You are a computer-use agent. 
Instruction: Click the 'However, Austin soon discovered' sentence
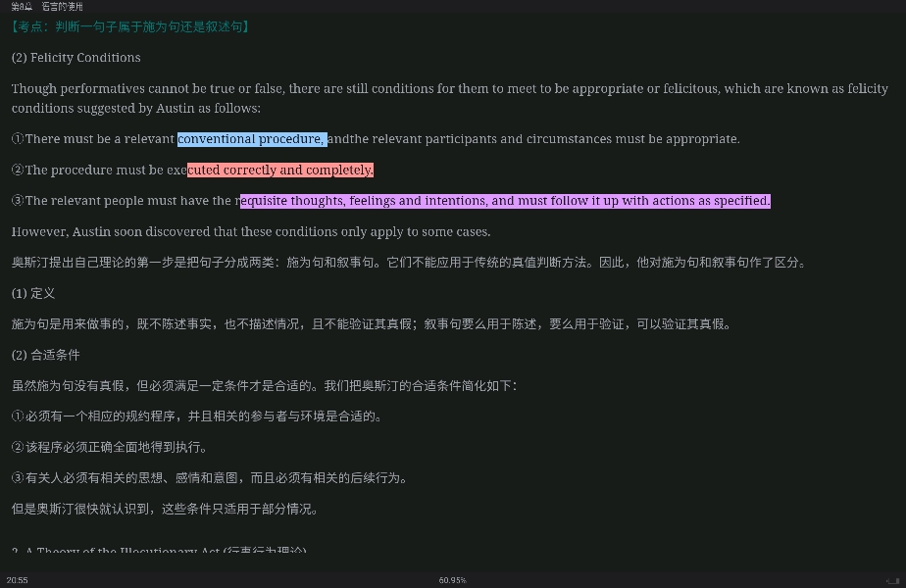click(x=251, y=232)
